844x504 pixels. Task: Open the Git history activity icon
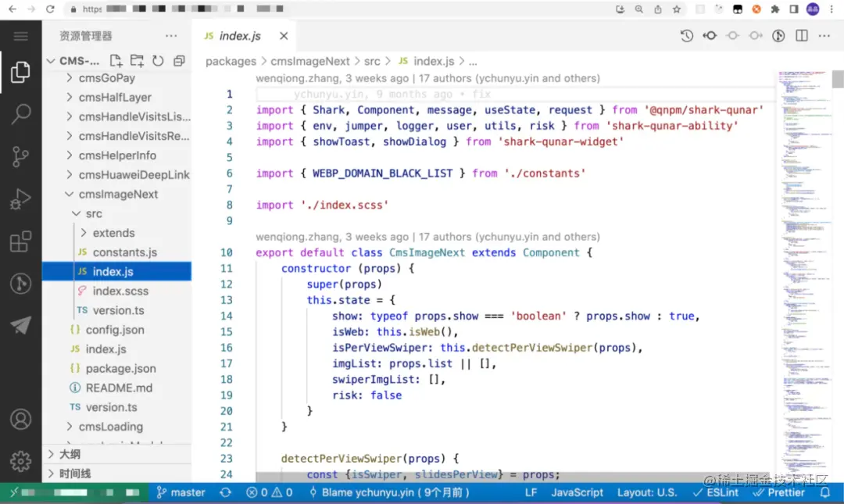tap(20, 283)
